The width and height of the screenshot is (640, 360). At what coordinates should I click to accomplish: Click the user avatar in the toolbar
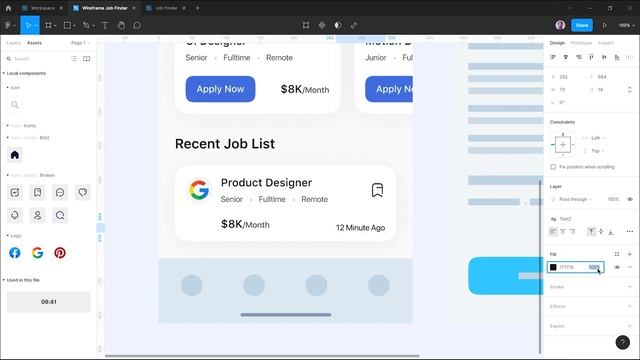tap(560, 25)
